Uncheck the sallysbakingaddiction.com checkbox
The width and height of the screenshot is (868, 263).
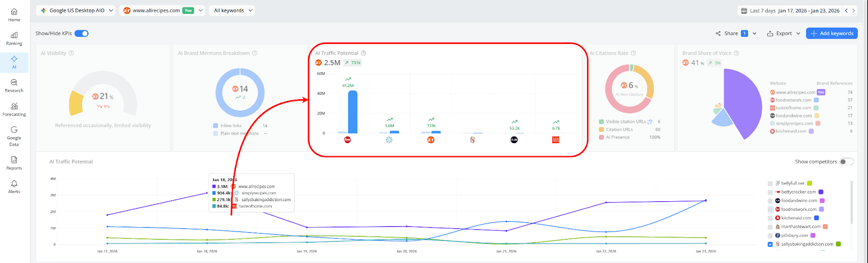pos(770,244)
